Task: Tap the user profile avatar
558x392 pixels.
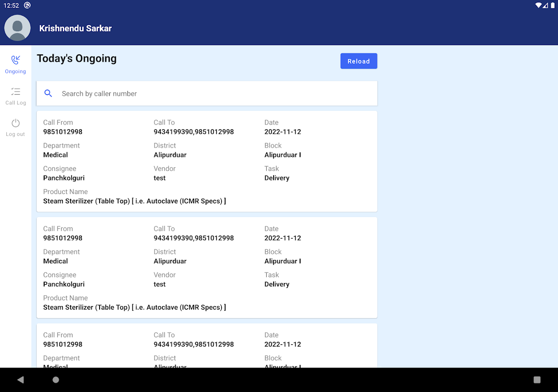Action: click(x=17, y=28)
